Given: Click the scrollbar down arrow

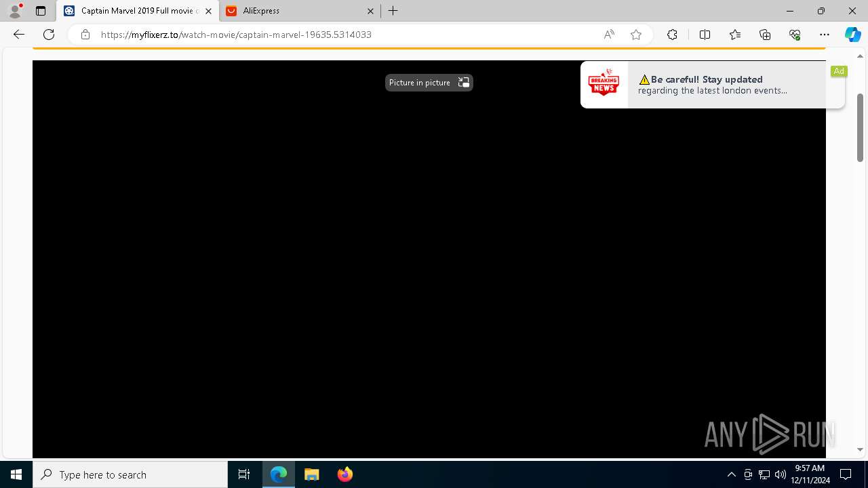Looking at the screenshot, I should click(860, 449).
